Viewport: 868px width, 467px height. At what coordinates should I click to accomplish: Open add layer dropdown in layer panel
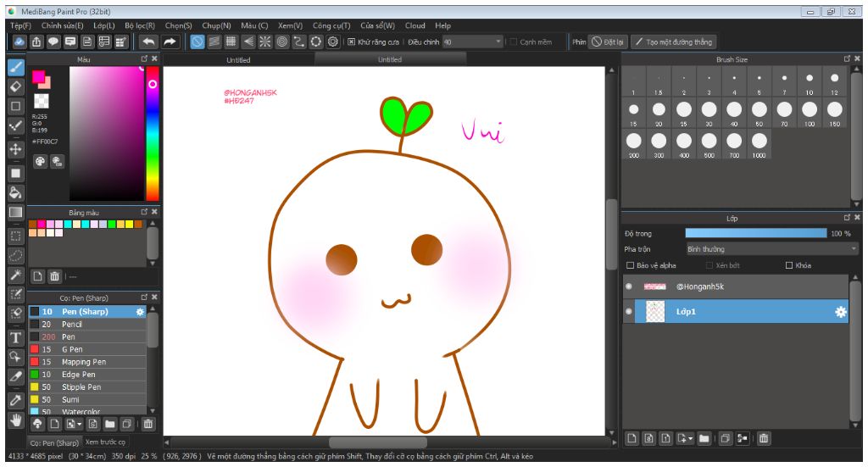click(685, 438)
